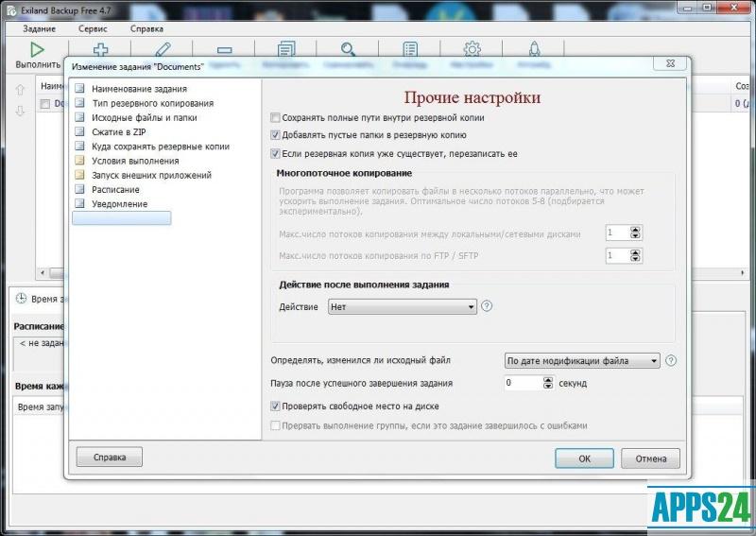756x536 pixels.
Task: Toggle 'Проверять свободное место на диске'
Action: click(275, 406)
